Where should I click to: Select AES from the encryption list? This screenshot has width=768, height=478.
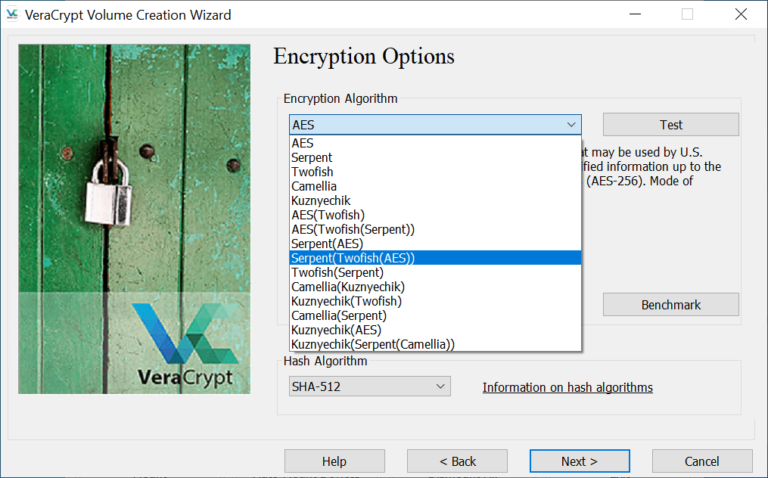click(x=435, y=143)
